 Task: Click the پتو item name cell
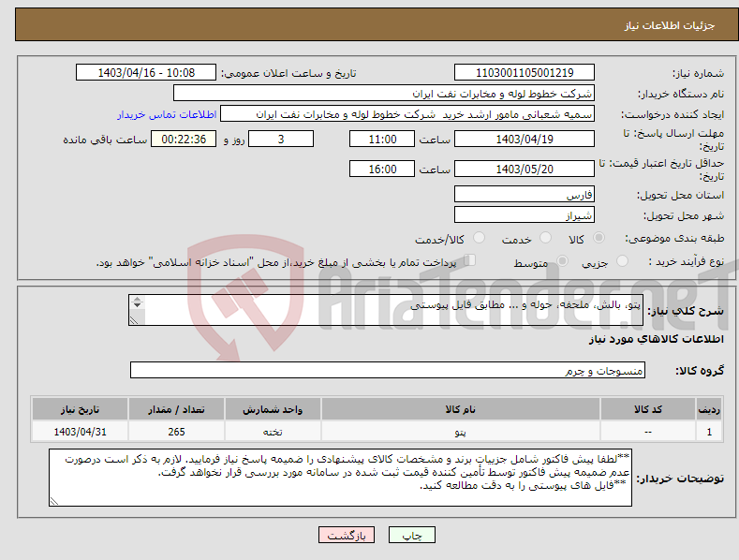coord(461,432)
